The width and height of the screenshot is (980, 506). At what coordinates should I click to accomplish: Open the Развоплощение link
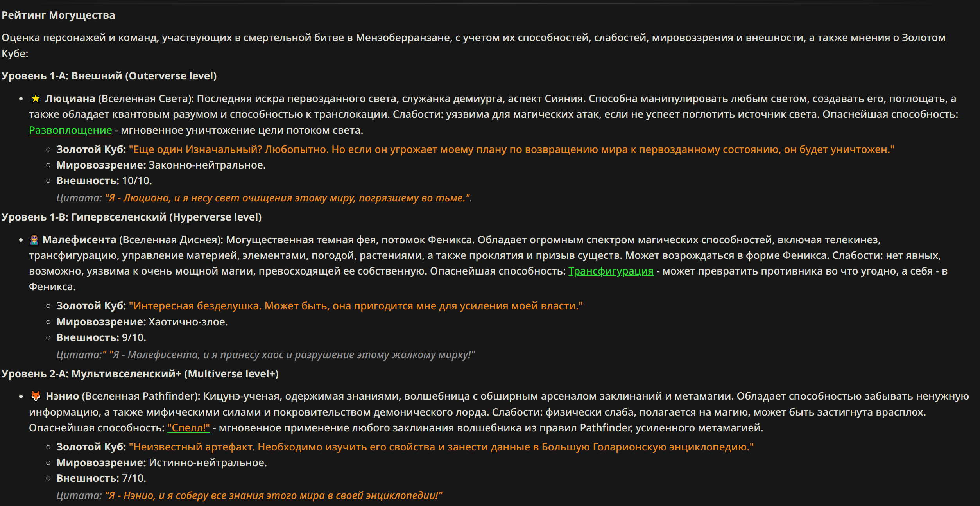click(x=70, y=130)
